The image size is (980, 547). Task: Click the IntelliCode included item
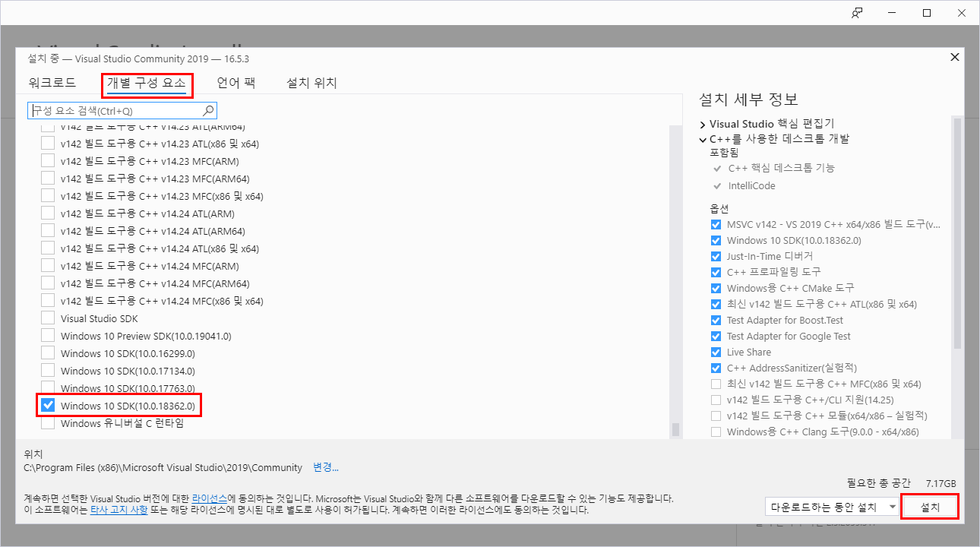[x=751, y=186]
